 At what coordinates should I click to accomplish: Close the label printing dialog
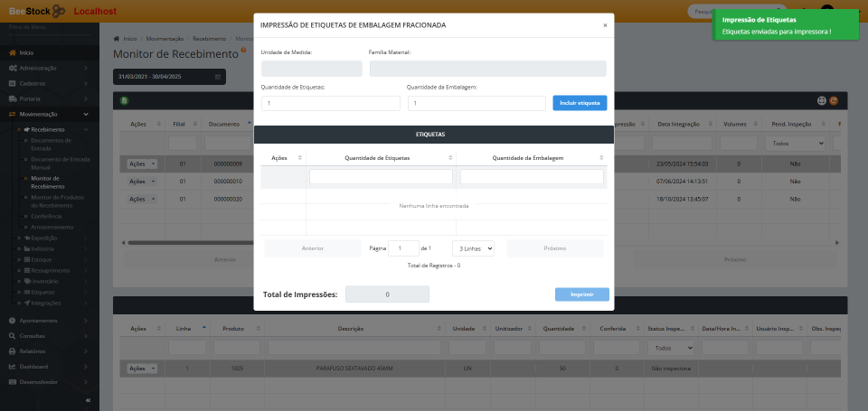pyautogui.click(x=605, y=25)
